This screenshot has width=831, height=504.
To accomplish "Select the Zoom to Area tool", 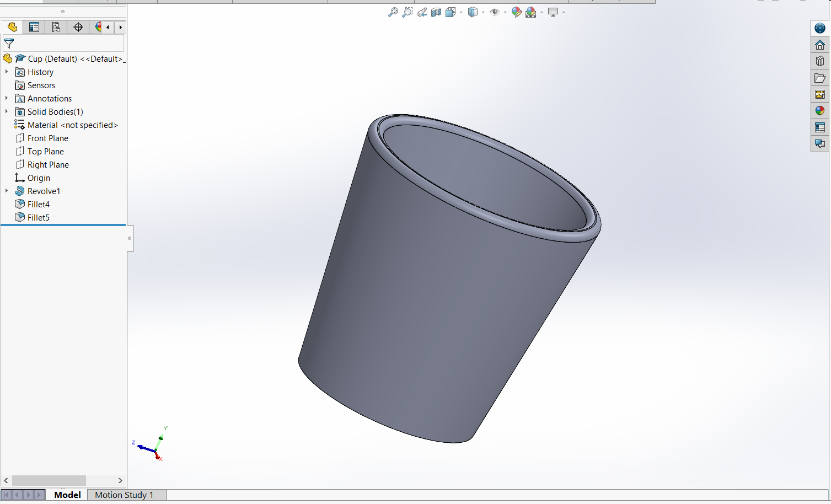I will 407,12.
